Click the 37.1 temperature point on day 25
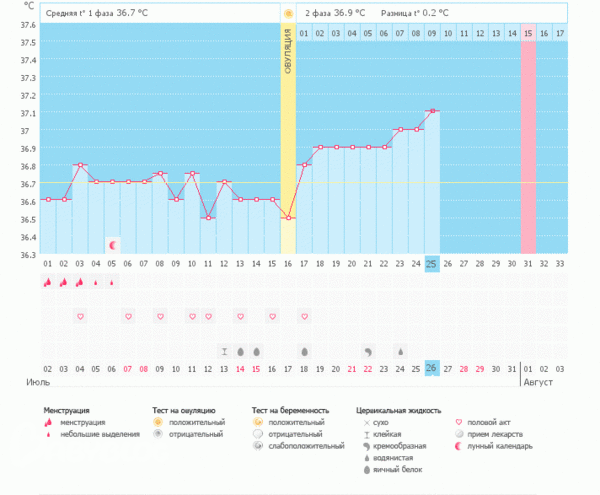 [432, 111]
